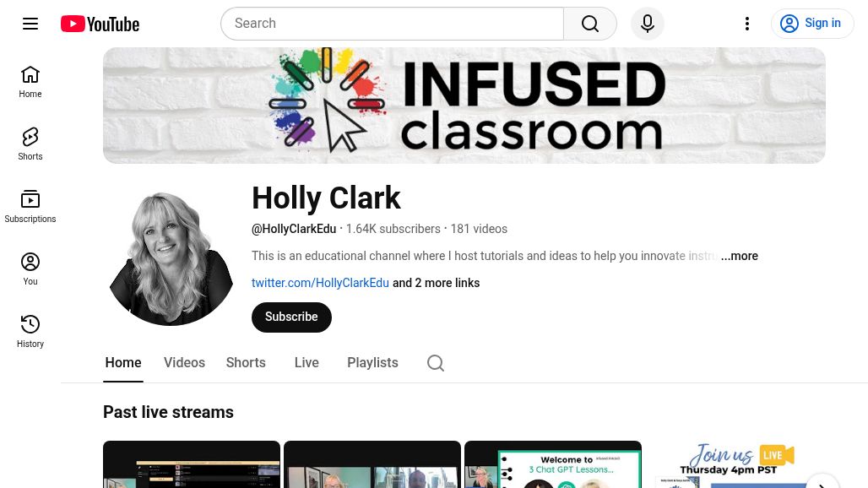Show the 2 more links
Viewport: 868px width, 488px height.
(x=437, y=283)
